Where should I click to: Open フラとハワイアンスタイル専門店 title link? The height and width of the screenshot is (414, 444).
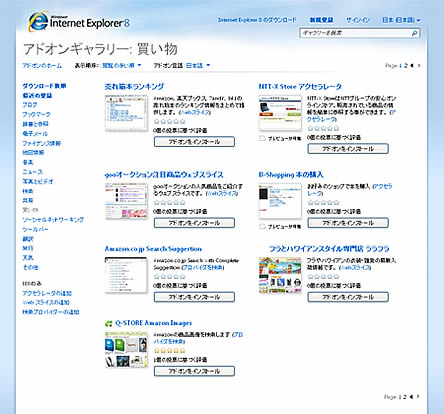tap(329, 249)
